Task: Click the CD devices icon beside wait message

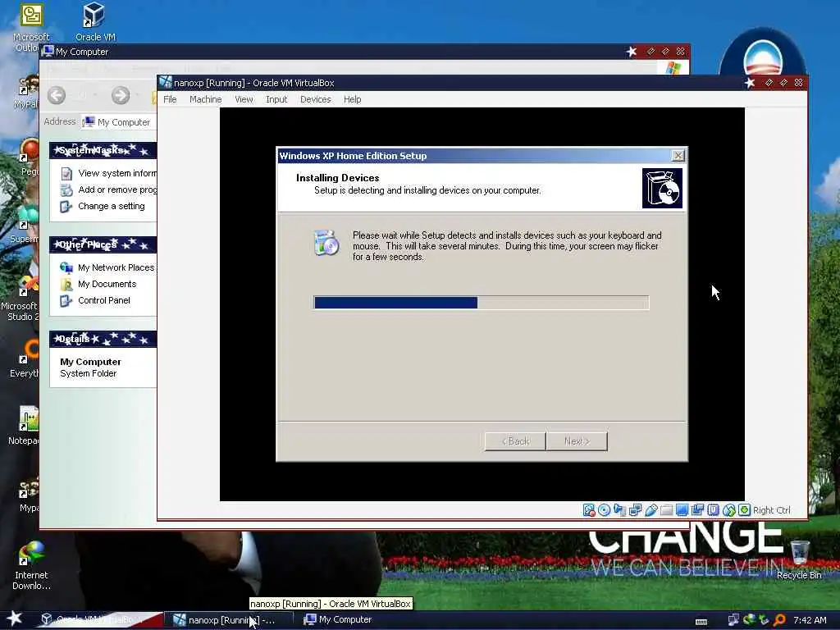Action: (326, 243)
